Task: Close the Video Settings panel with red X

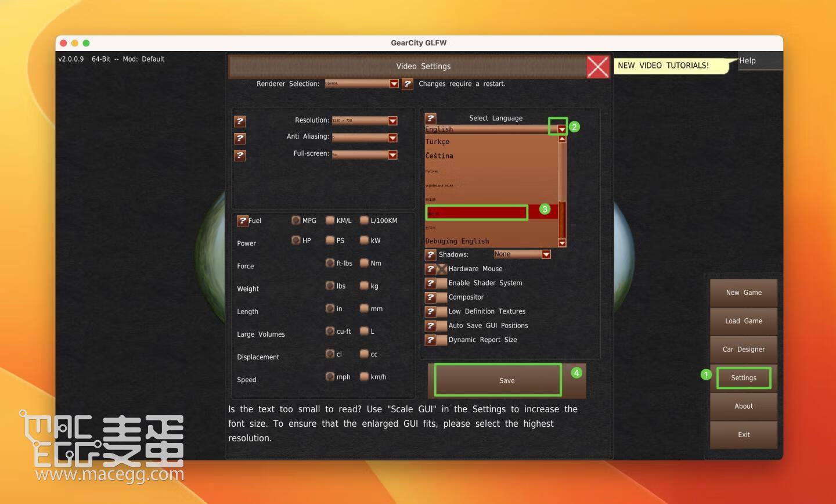Action: pos(598,67)
